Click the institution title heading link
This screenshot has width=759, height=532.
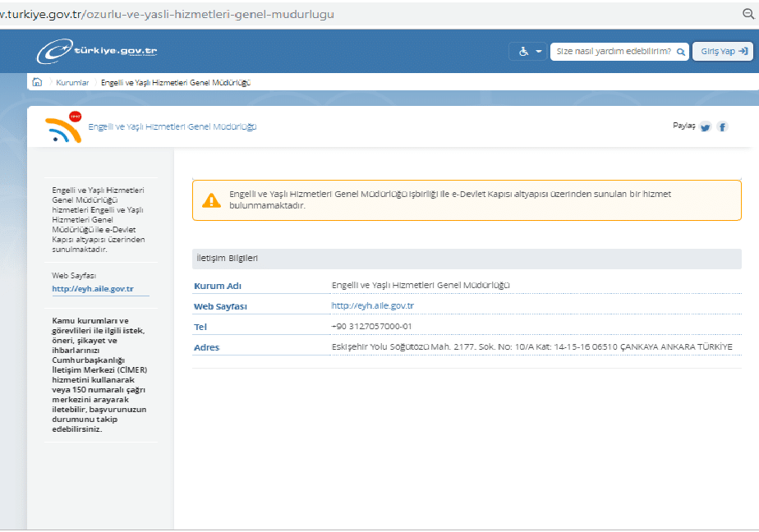click(172, 126)
